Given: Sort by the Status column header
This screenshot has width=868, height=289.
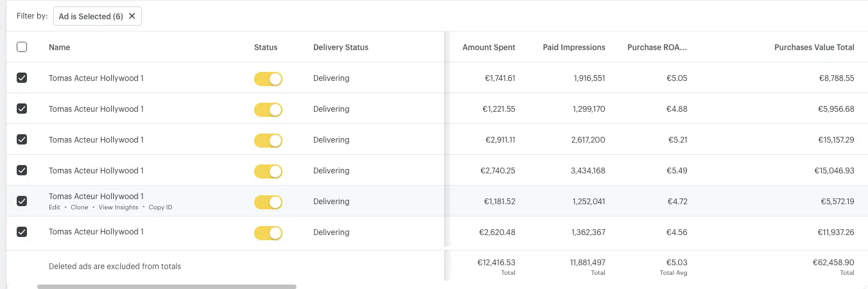Looking at the screenshot, I should [266, 47].
